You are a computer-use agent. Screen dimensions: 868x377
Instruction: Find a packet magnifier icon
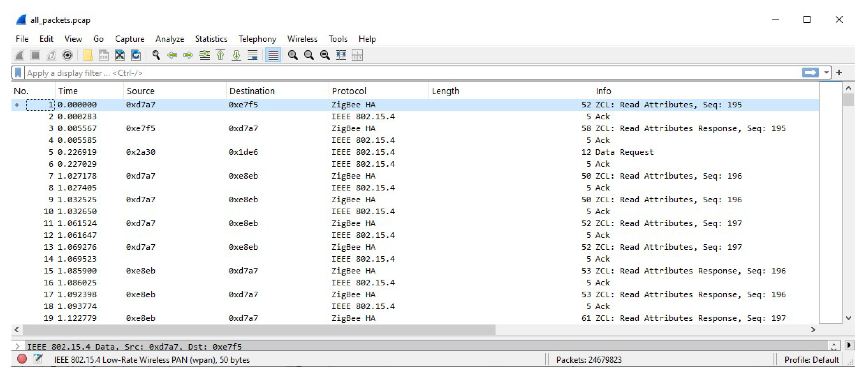(x=156, y=55)
